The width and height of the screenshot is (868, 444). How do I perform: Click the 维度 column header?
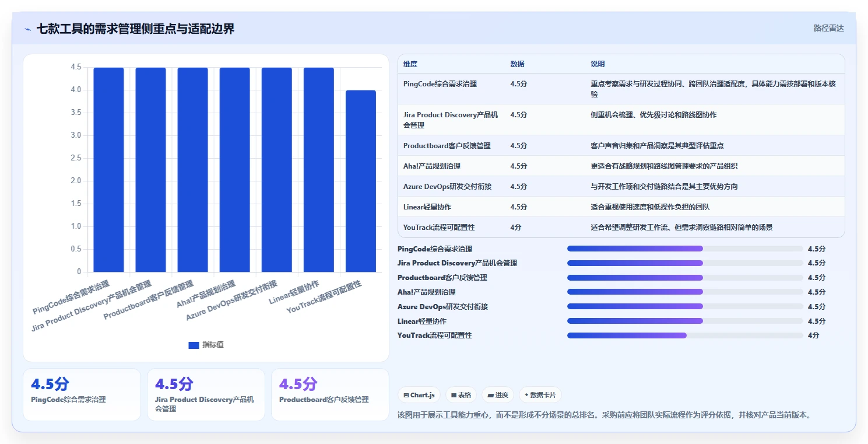(x=410, y=64)
